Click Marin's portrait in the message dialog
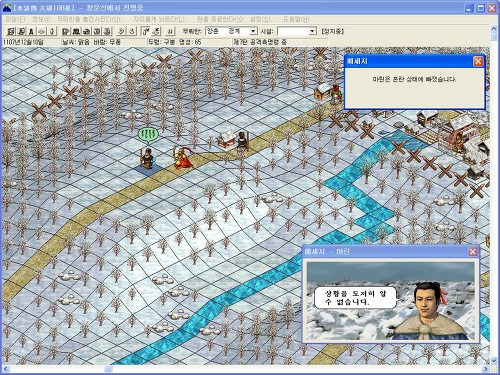The width and height of the screenshot is (500, 375). pos(431,310)
